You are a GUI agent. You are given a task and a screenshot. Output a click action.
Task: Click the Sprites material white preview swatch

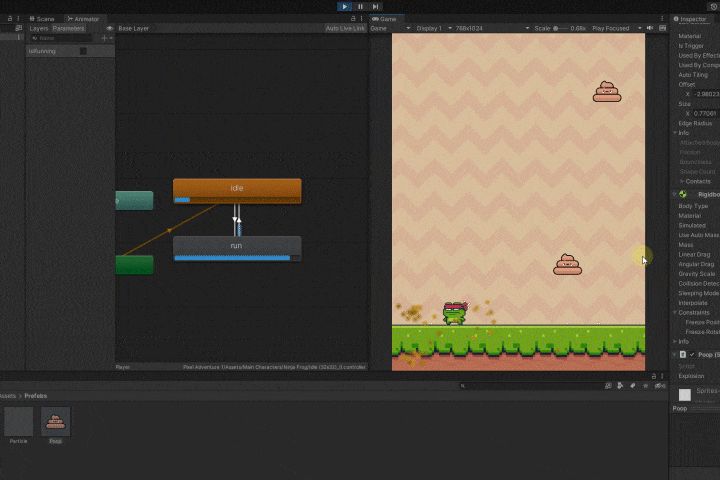click(x=685, y=395)
